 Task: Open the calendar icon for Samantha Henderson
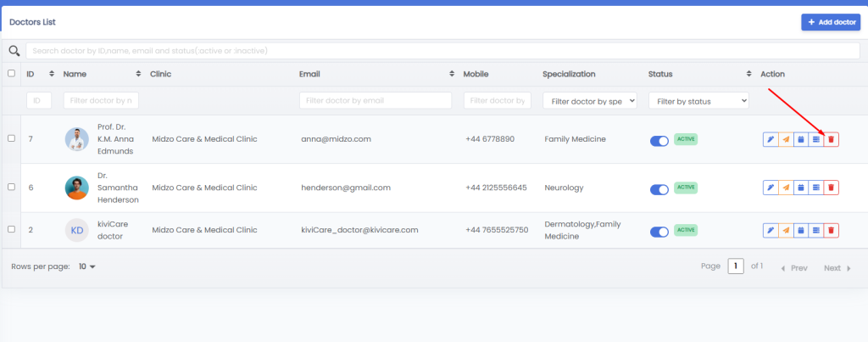[x=800, y=188]
